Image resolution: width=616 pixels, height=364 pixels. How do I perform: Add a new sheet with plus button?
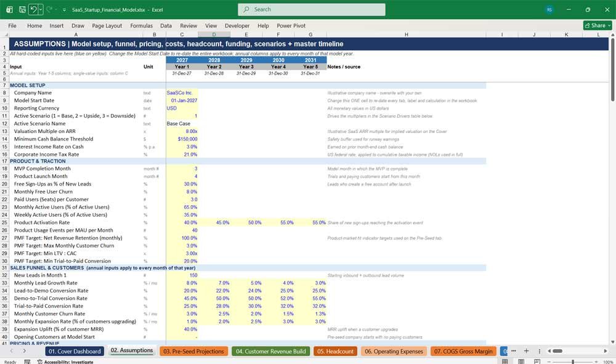[x=527, y=350]
